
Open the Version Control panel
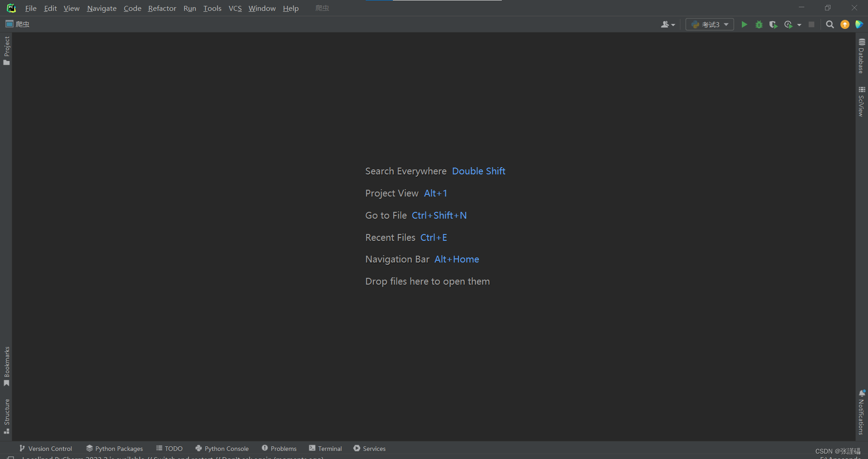coord(45,448)
